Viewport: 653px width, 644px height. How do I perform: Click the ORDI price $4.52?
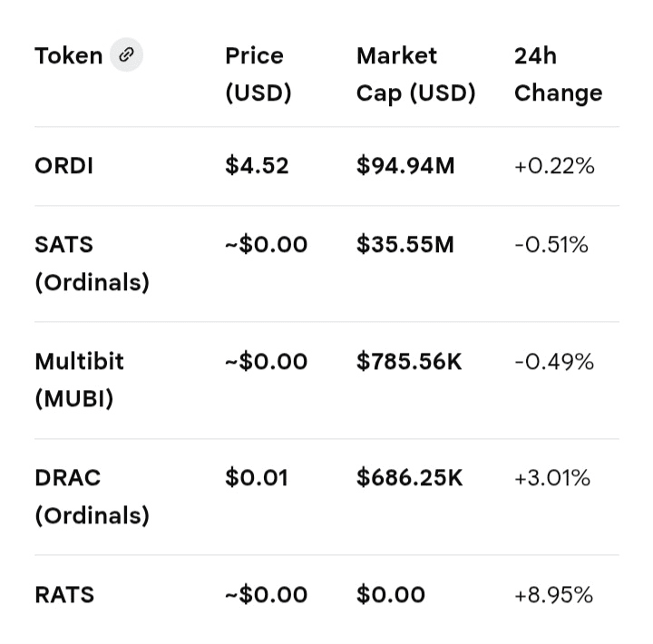click(x=257, y=166)
